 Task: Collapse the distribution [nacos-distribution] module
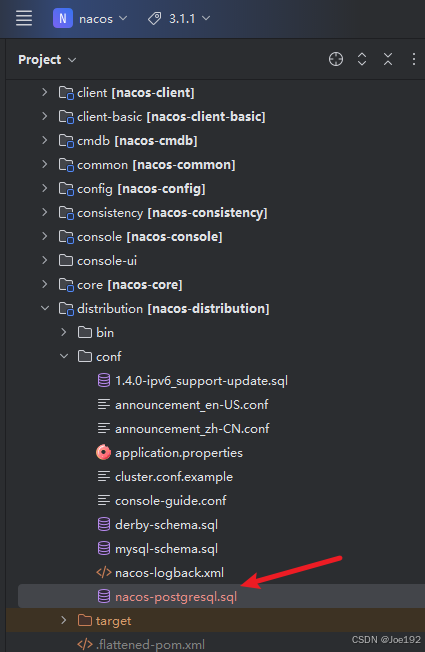click(45, 309)
